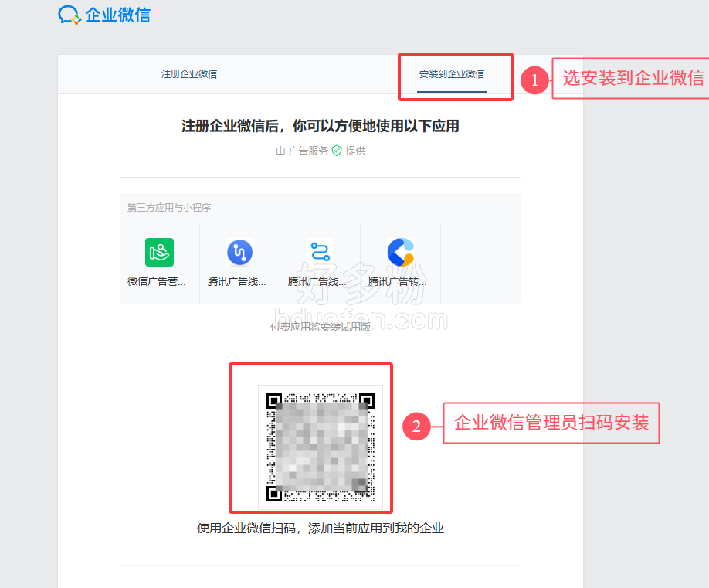Click the 广告服务 provider link
The image size is (709, 588).
coord(307,151)
